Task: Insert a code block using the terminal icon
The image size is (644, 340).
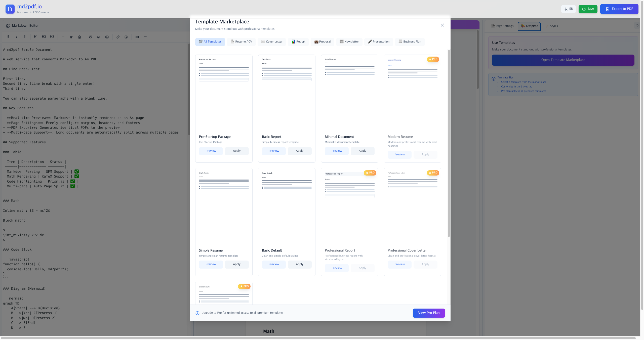Action: click(107, 37)
